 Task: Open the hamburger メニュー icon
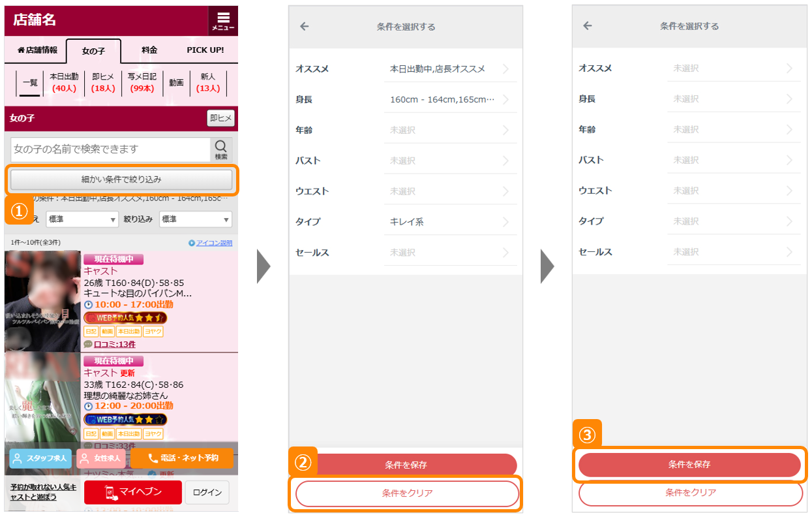tap(223, 21)
